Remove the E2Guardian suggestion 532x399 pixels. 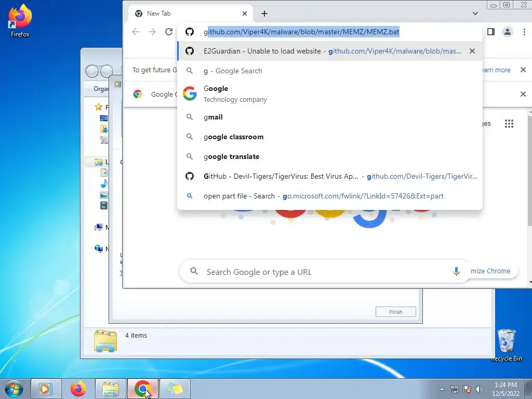[472, 51]
